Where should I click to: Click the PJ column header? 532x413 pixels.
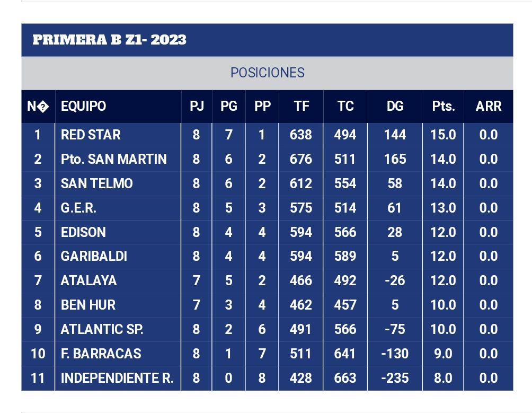tap(197, 106)
